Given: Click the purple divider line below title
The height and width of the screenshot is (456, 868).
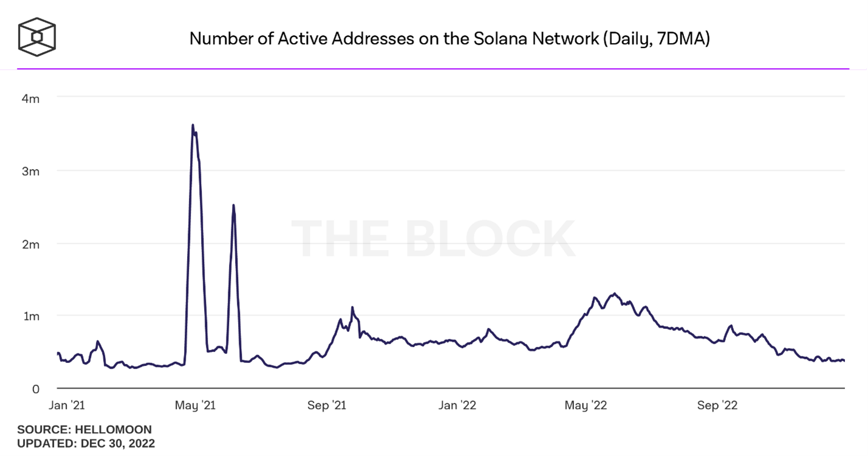Looking at the screenshot, I should (x=433, y=69).
